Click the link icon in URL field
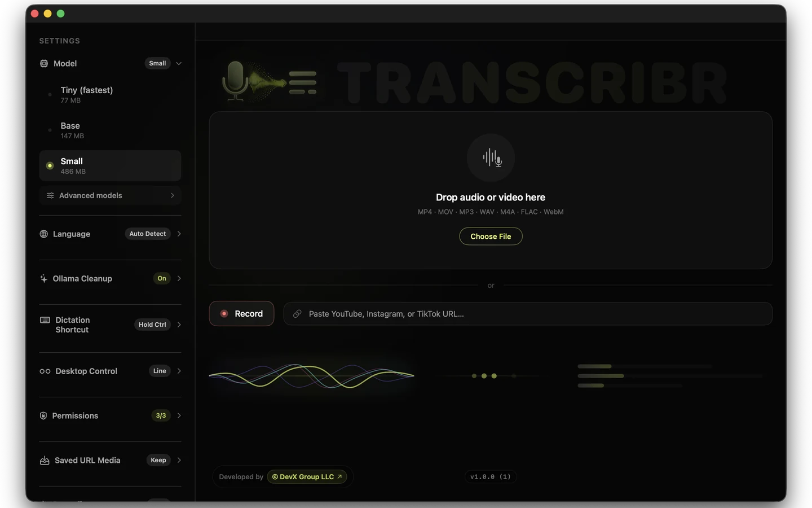 coord(297,314)
